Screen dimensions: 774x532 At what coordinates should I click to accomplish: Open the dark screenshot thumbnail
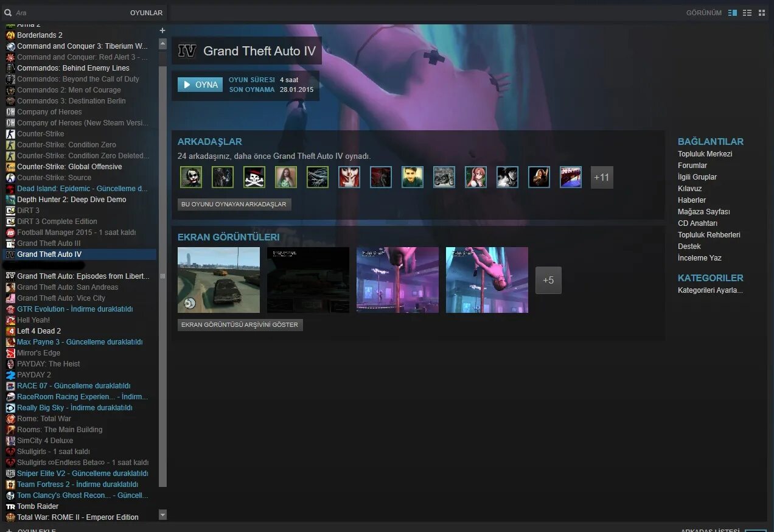(x=308, y=280)
